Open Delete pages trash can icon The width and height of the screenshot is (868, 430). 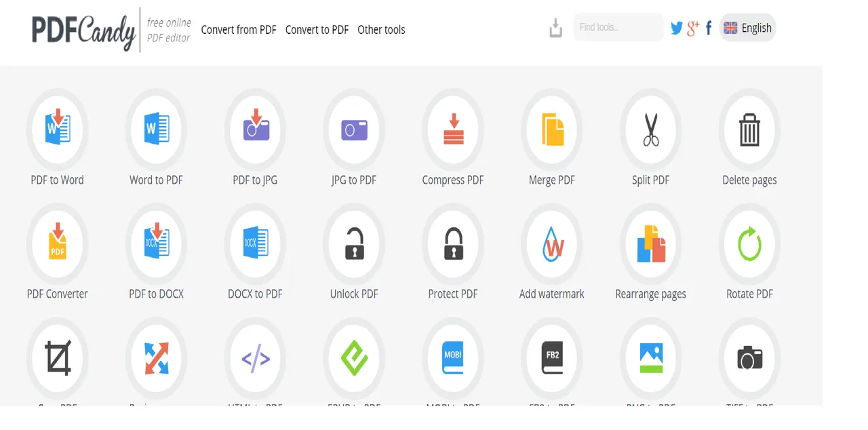pyautogui.click(x=749, y=130)
